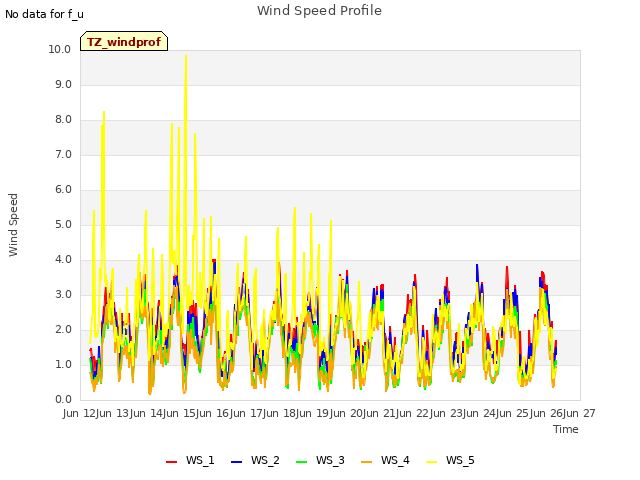The height and width of the screenshot is (480, 640).
Task: Click the 5.0 y-axis tick label
Action: [x=63, y=224]
